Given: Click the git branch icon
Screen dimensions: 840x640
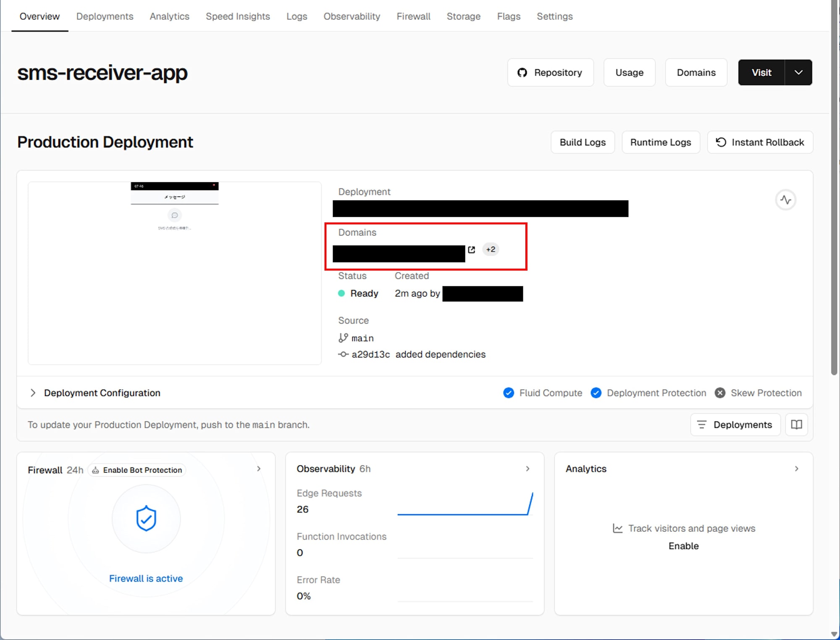Looking at the screenshot, I should click(x=343, y=338).
